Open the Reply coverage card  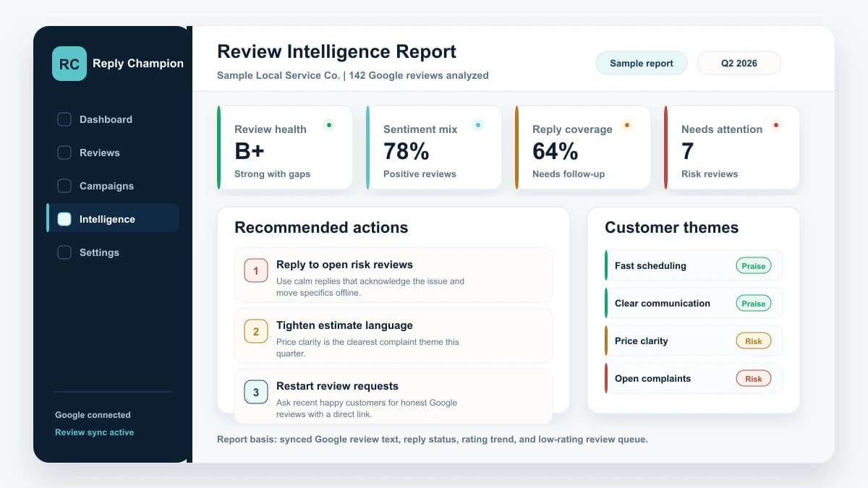pos(583,147)
